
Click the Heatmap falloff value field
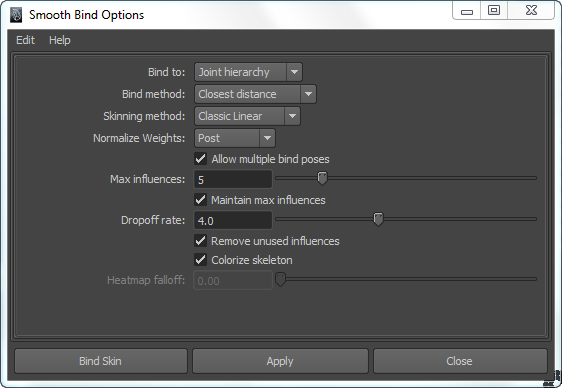pos(233,281)
